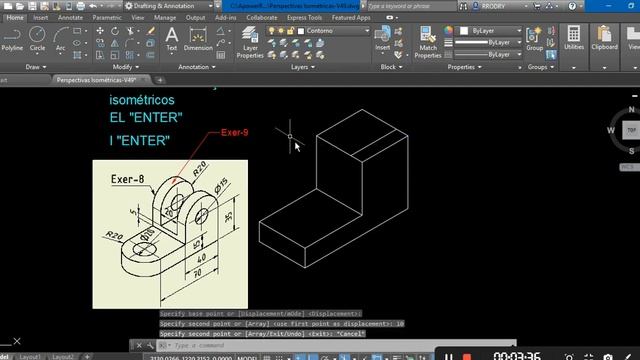Expand the Properties panel

(464, 67)
